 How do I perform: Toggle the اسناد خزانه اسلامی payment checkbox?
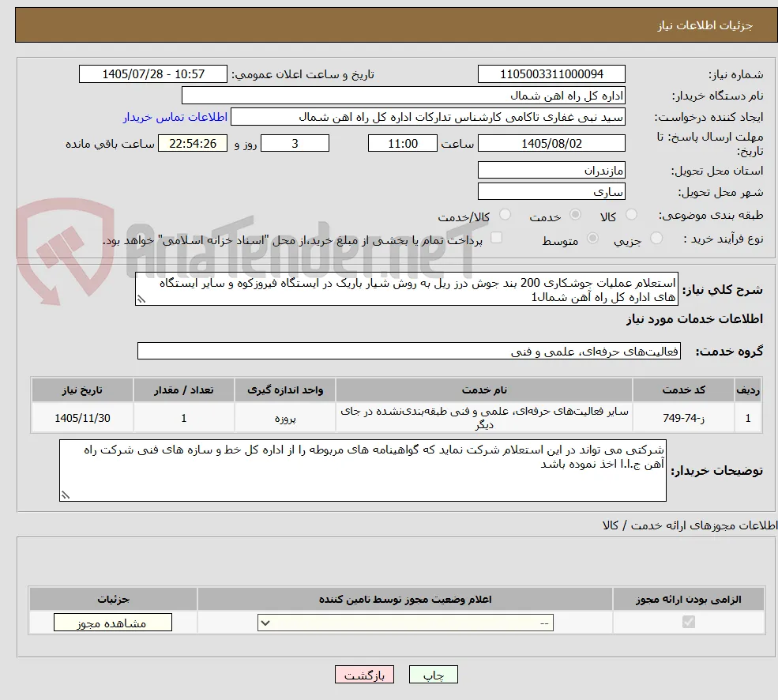(x=496, y=239)
